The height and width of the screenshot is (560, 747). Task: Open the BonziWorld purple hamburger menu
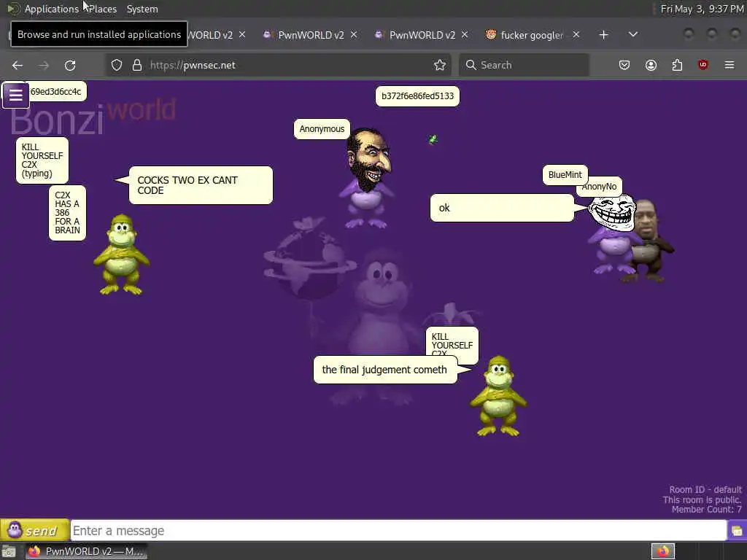pyautogui.click(x=16, y=95)
